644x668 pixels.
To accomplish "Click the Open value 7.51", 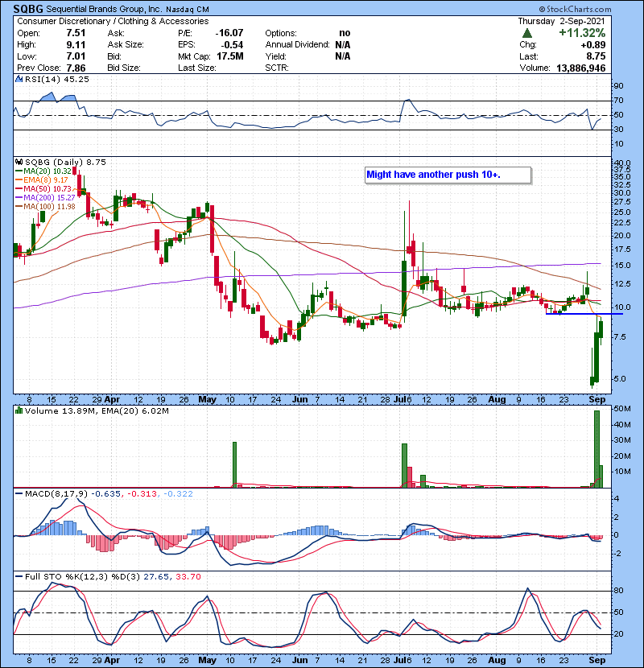I will coord(76,33).
